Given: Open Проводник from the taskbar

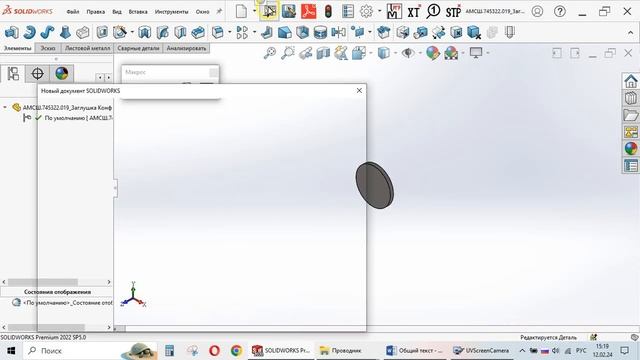Looking at the screenshot, I should pos(340,350).
